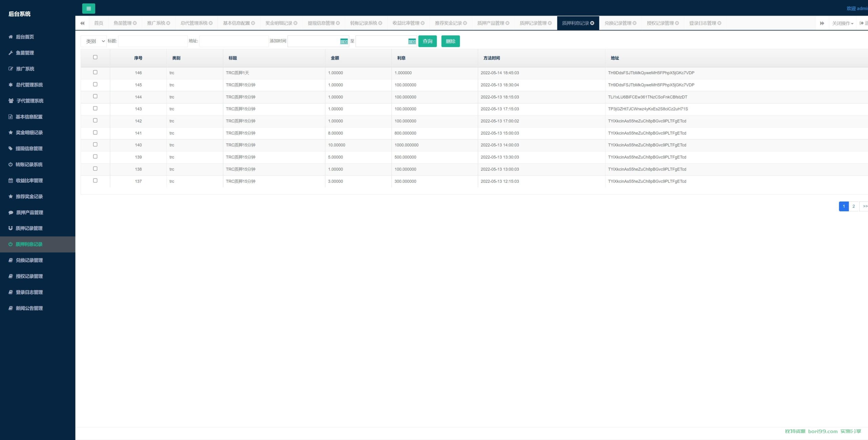Close the 基本信息配置 tab via its x icon
The width and height of the screenshot is (868, 440).
pos(253,23)
